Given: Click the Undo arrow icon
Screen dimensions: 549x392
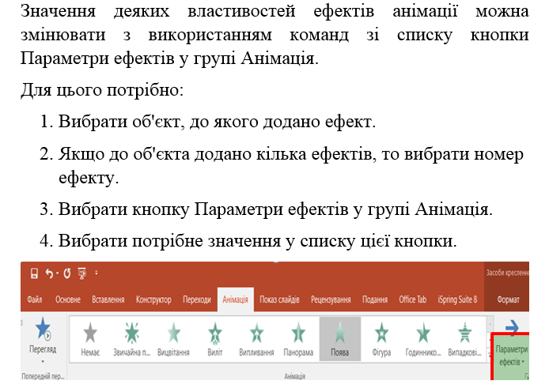Looking at the screenshot, I should (49, 273).
